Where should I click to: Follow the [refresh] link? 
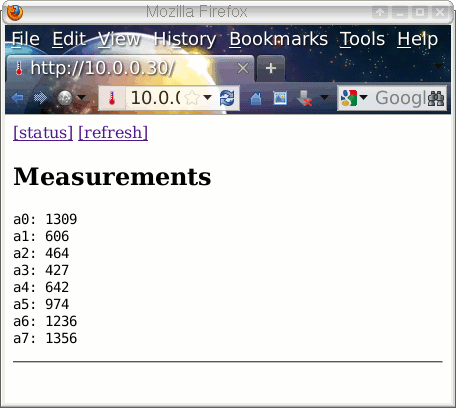(113, 133)
